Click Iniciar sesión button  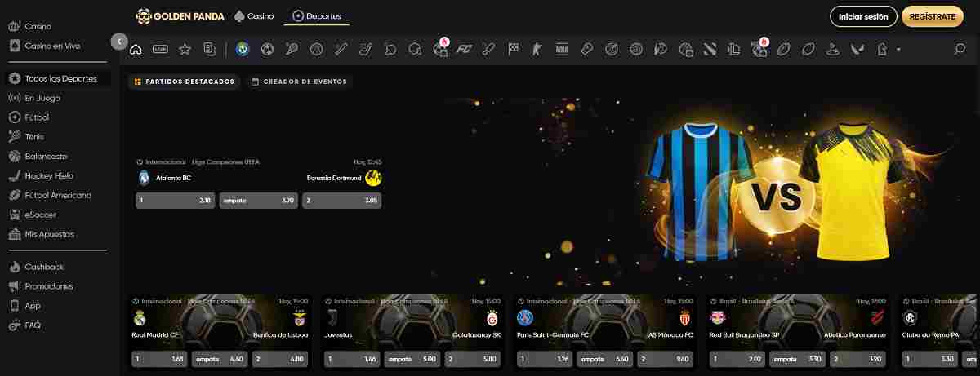pyautogui.click(x=863, y=16)
